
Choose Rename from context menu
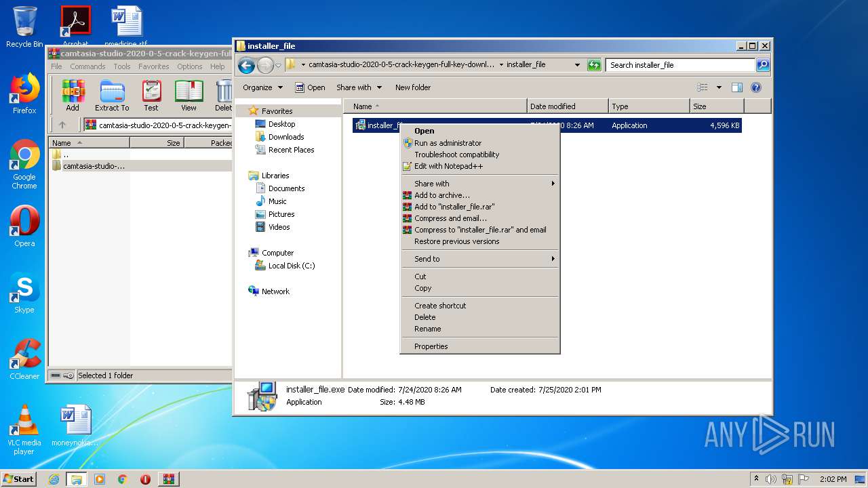point(479,329)
